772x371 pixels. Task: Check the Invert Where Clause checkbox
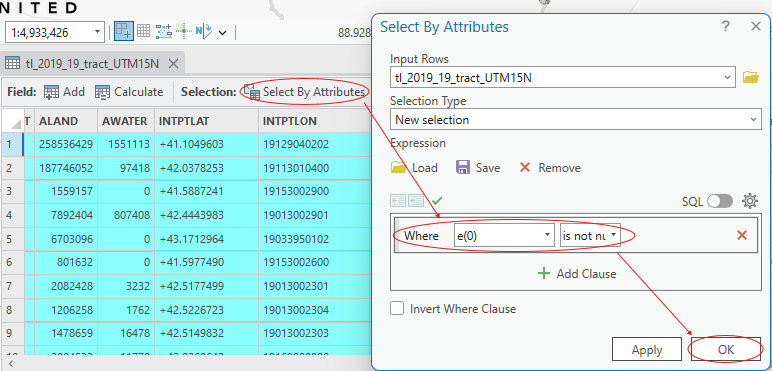pyautogui.click(x=397, y=309)
